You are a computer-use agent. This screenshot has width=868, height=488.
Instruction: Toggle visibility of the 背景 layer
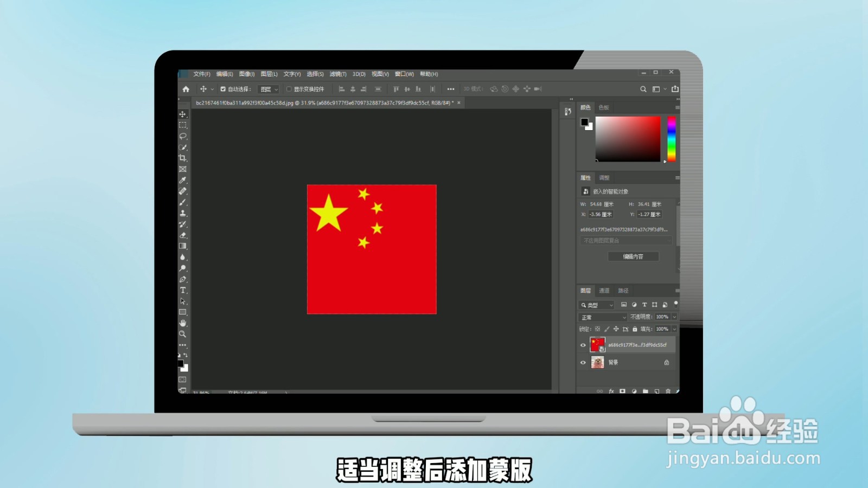[x=583, y=362]
